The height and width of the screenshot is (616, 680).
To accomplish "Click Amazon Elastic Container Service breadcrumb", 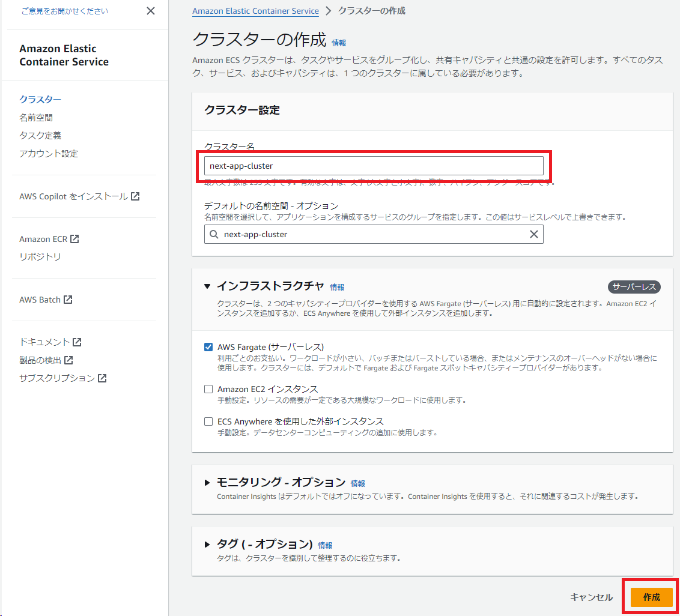I will click(x=255, y=11).
